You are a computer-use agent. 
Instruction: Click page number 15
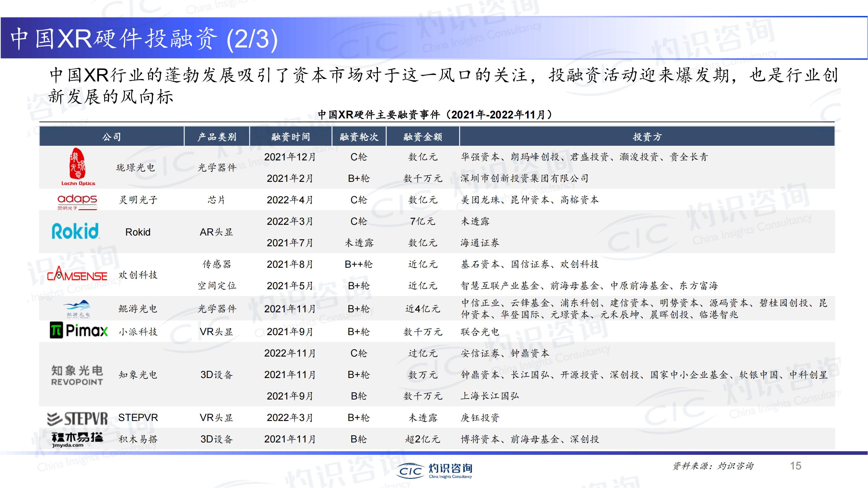coord(795,466)
